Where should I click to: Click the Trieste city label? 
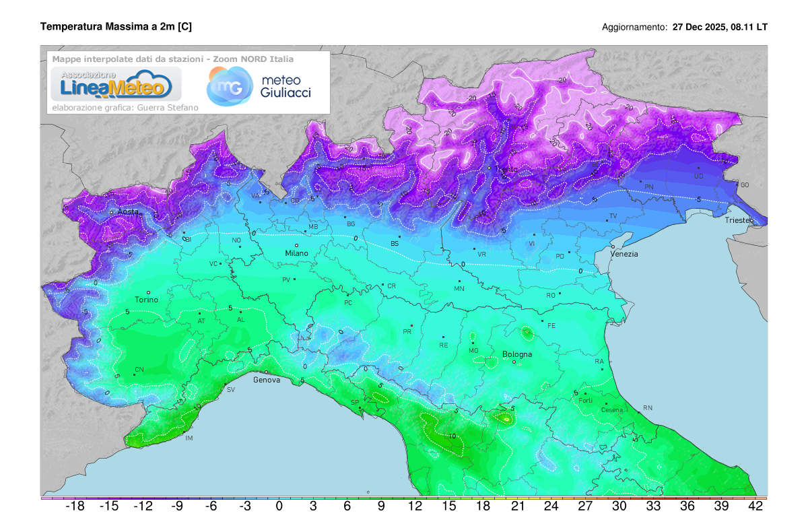click(x=739, y=220)
